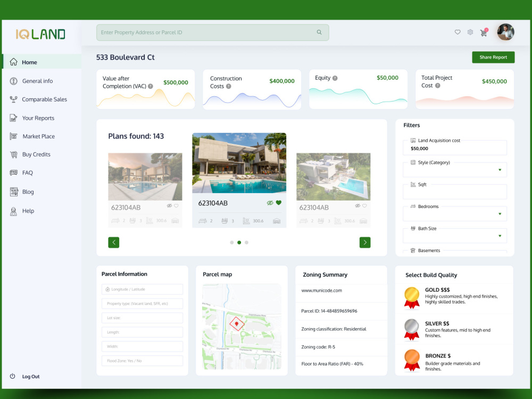Toggle hide-eye icon on center plan card
Screen dimensions: 532x399
(270, 203)
